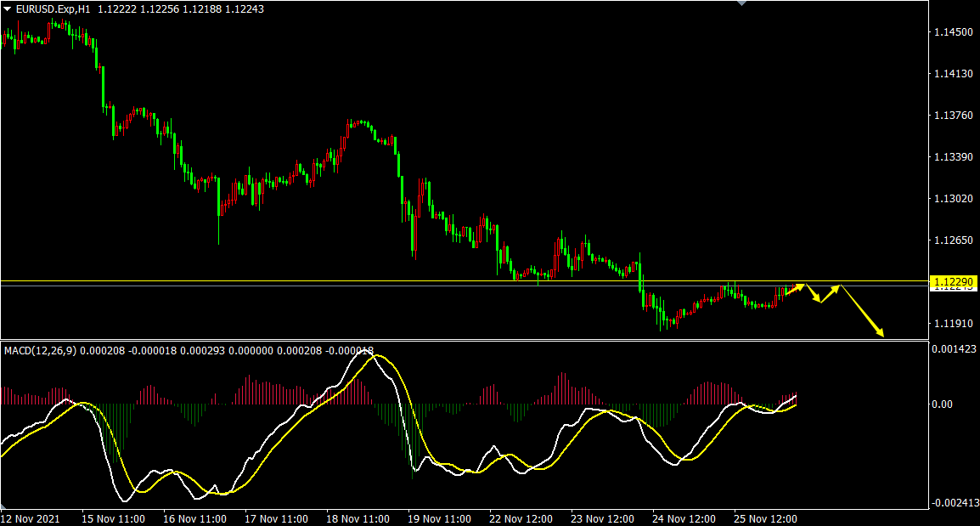Click the 12 Nov 2021 date label
This screenshot has width=980, height=526.
click(x=31, y=518)
